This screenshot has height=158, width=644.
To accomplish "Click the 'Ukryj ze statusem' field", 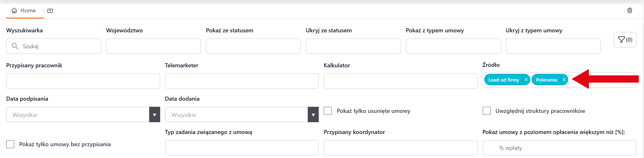I will point(353,46).
